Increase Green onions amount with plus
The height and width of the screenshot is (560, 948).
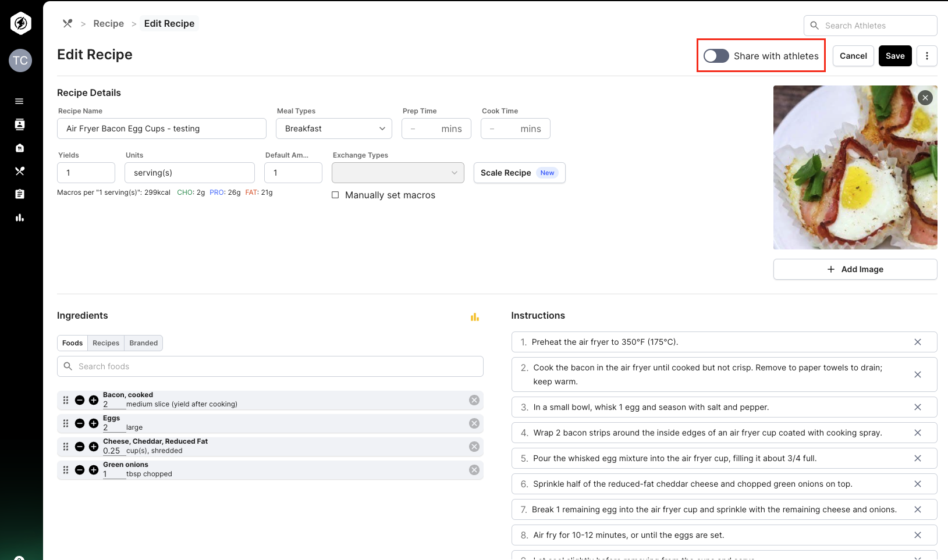point(94,470)
